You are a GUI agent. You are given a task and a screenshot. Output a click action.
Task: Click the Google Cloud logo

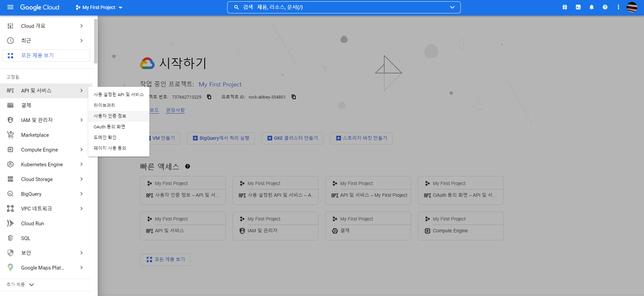click(40, 7)
